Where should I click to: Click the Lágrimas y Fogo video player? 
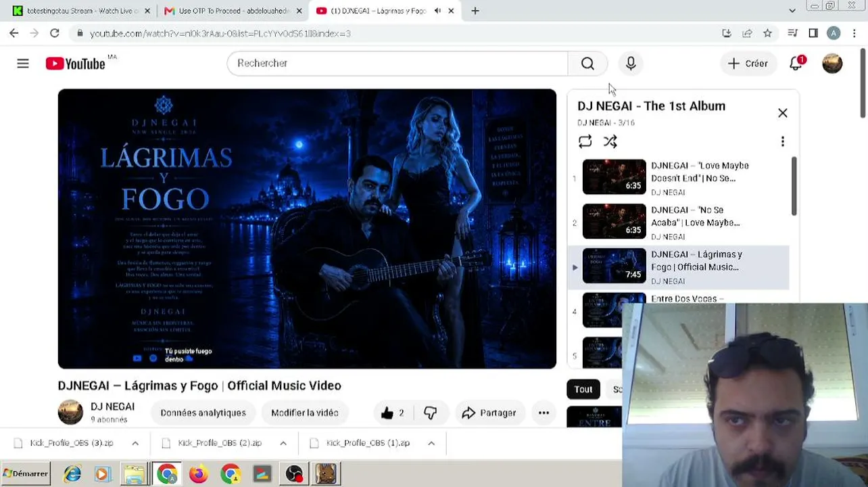tap(307, 229)
